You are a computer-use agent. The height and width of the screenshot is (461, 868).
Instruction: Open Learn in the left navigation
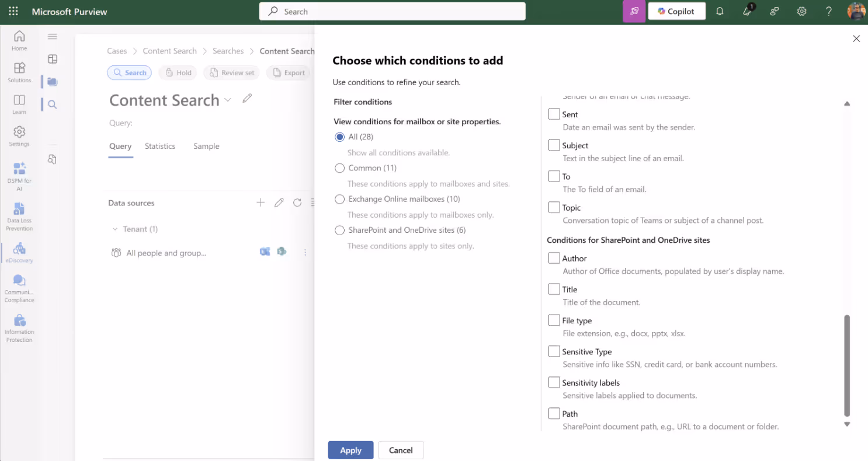click(x=19, y=104)
